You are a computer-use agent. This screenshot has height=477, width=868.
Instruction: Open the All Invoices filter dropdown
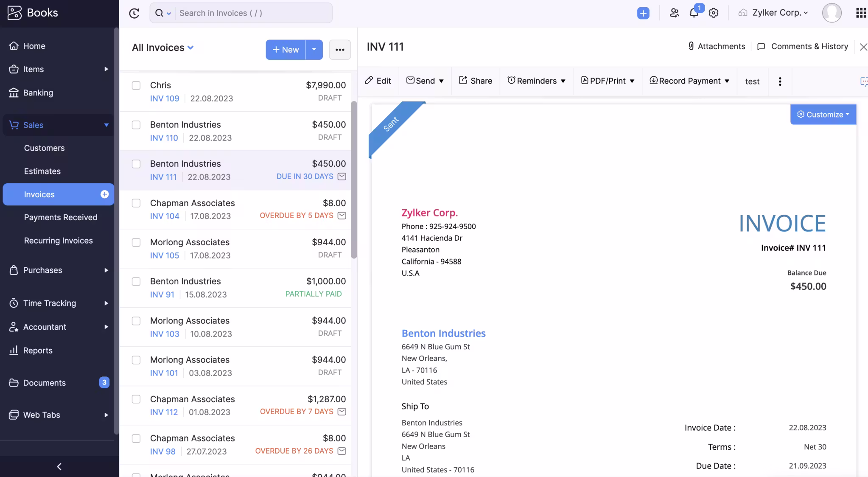click(x=163, y=48)
